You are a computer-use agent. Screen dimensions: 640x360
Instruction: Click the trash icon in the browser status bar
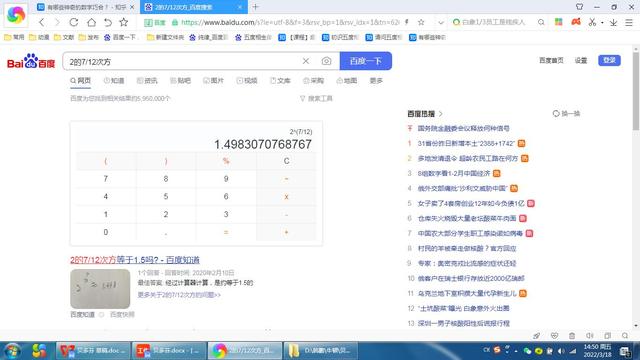(x=572, y=336)
